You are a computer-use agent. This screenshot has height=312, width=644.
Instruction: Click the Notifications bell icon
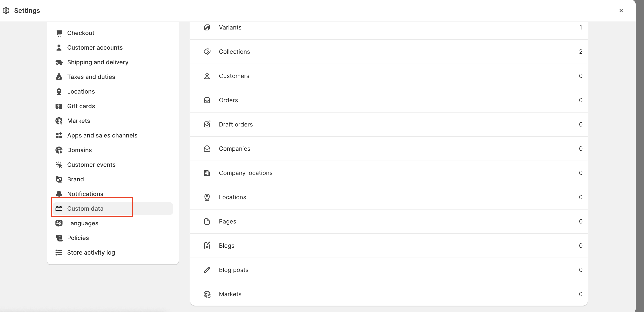(59, 194)
